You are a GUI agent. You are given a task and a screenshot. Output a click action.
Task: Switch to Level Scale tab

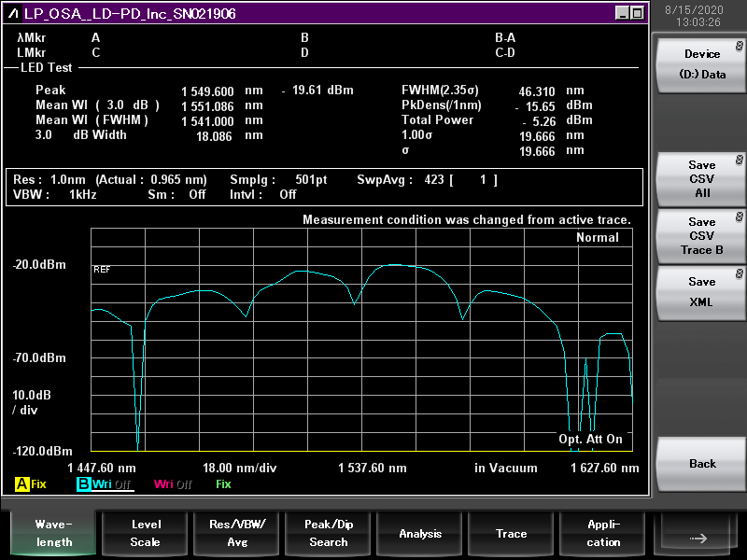(x=145, y=533)
